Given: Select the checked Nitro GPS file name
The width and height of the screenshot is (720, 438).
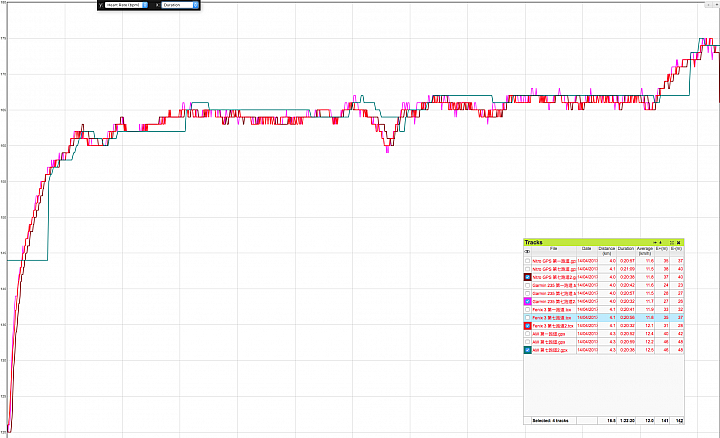Looking at the screenshot, I should (554, 277).
